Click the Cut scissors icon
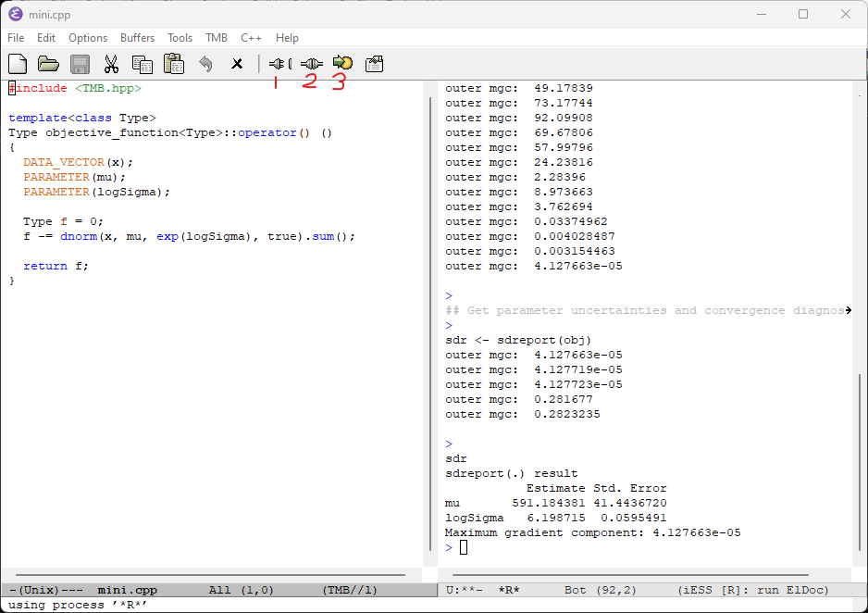 111,64
